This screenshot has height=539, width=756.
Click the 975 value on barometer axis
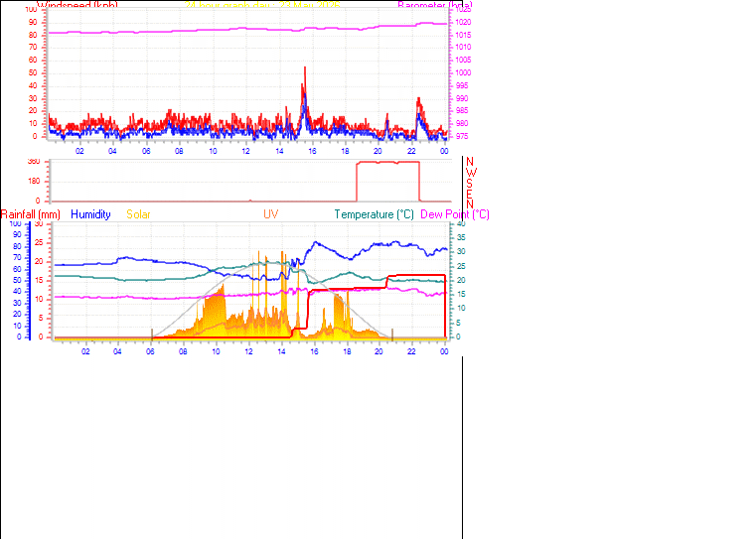[462, 136]
